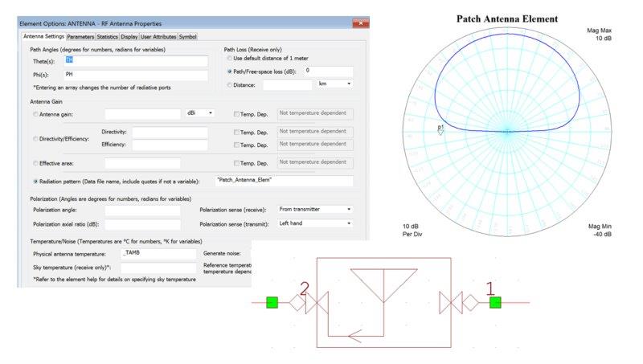Go to the Symbol tab

[187, 36]
